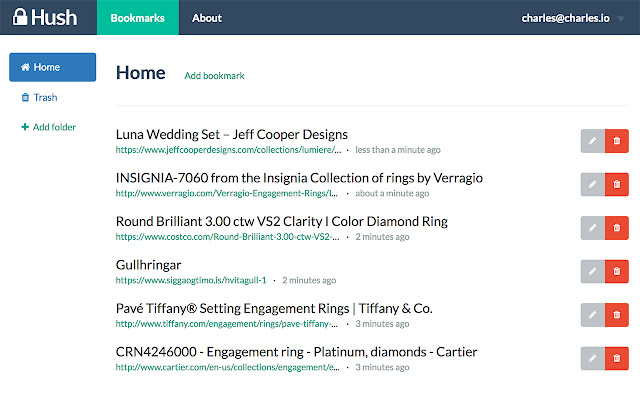This screenshot has width=640, height=400.
Task: Delete the Pavé Tiffany bookmark
Action: (616, 315)
